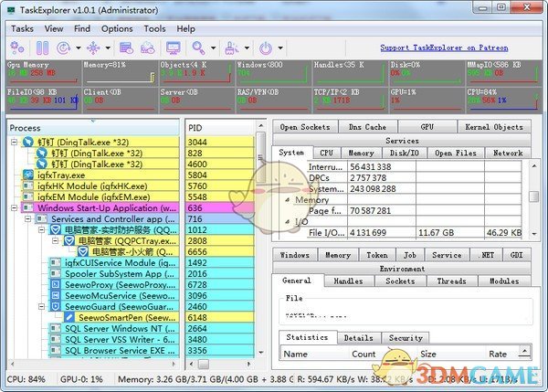
Task: Click the DingTalk icon in PID 828 row
Action: pos(42,153)
